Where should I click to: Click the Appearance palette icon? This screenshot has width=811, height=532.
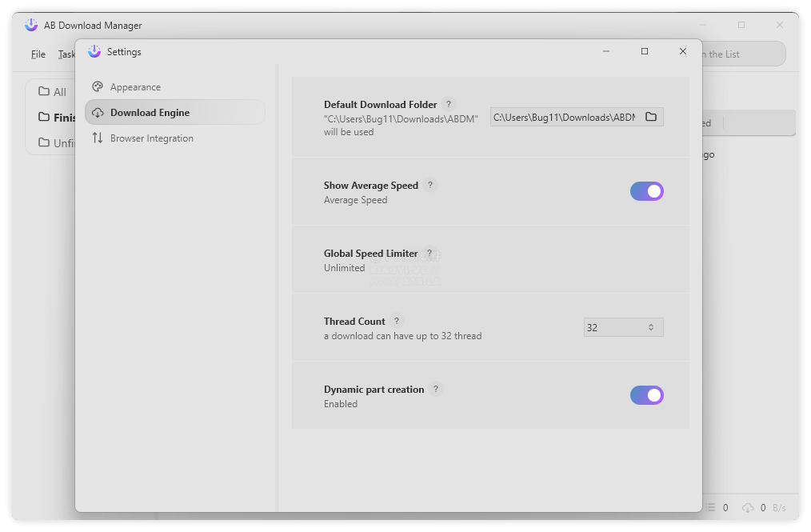click(98, 87)
